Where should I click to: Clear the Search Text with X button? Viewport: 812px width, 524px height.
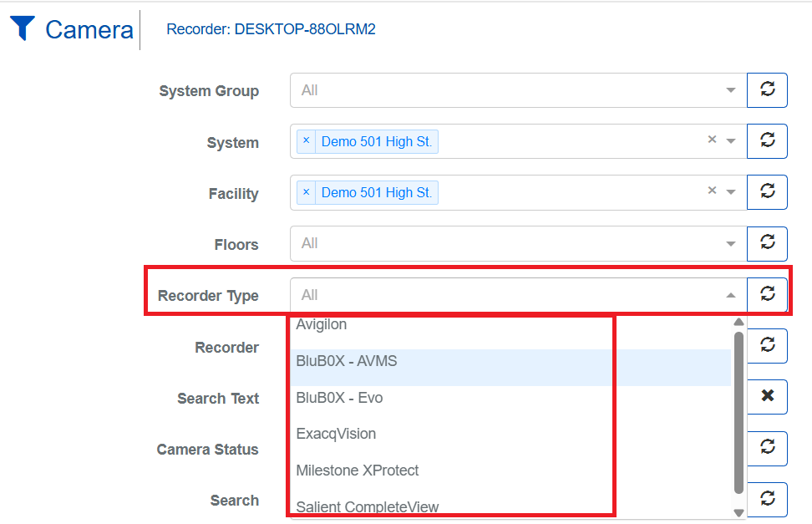click(x=767, y=397)
